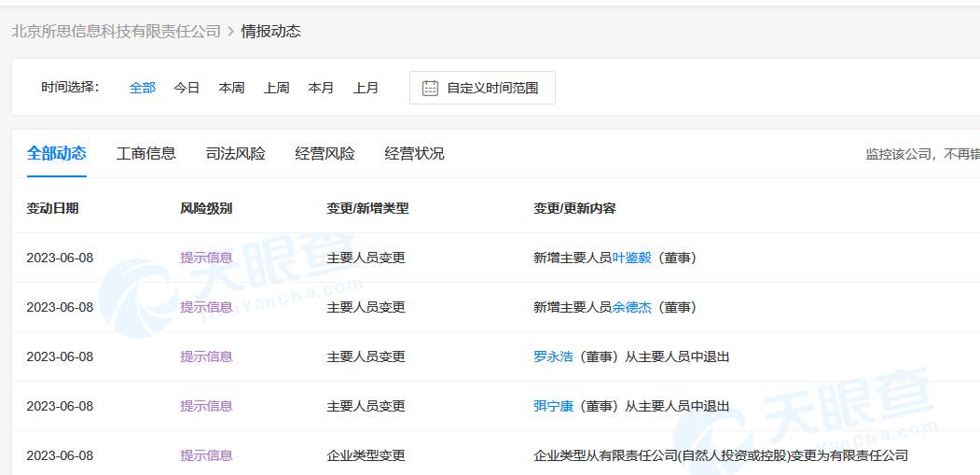The height and width of the screenshot is (475, 980).
Task: Switch to 工商信息 tab
Action: coord(146,153)
